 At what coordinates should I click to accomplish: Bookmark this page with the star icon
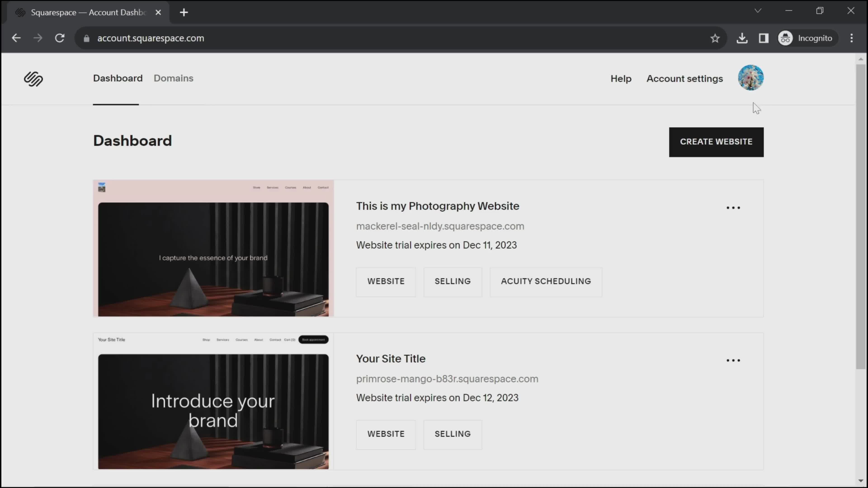[x=715, y=38]
